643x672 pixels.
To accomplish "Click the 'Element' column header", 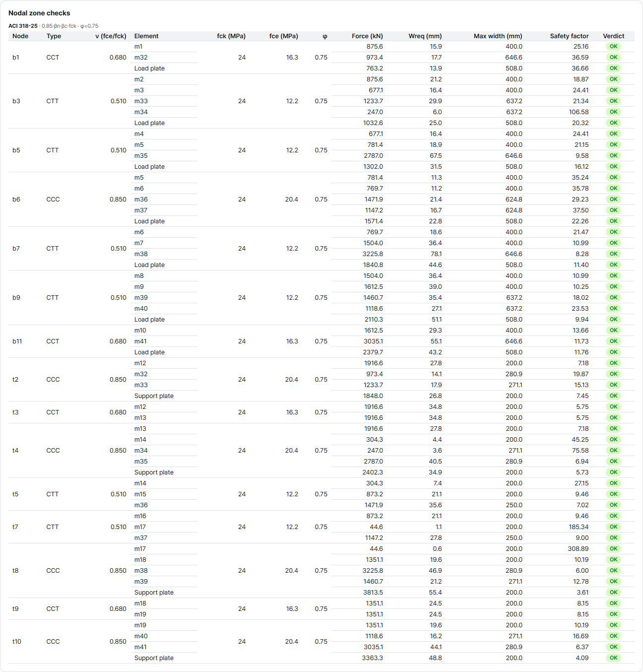I will (x=146, y=36).
